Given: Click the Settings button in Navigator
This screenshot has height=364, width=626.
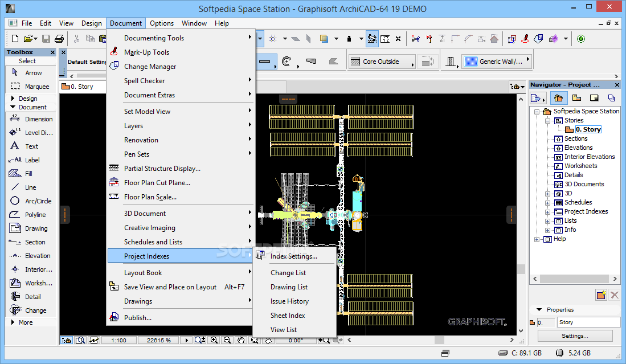Looking at the screenshot, I should tap(575, 336).
